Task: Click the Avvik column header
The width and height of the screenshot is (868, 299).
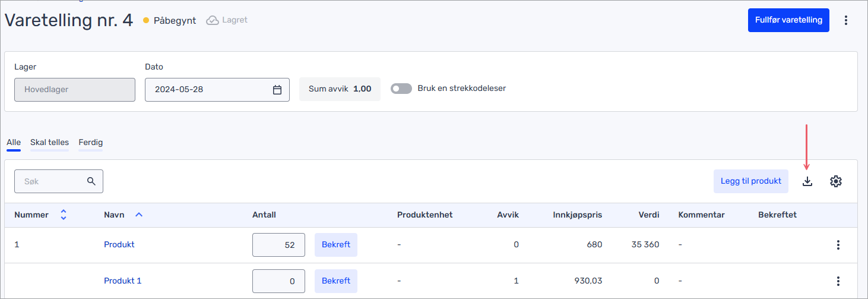Action: click(x=508, y=215)
